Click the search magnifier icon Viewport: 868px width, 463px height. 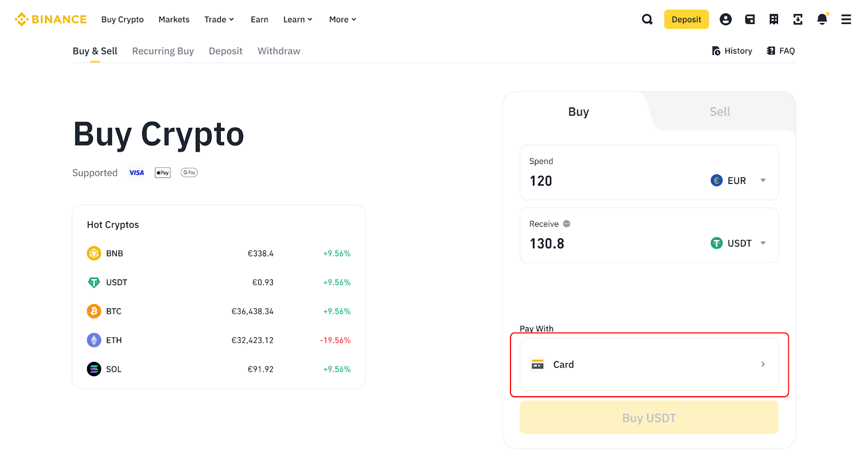(x=647, y=20)
